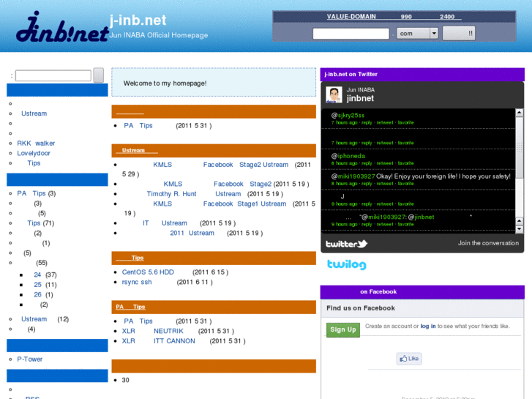The height and width of the screenshot is (399, 532).
Task: Open the VALUE-DOMAIN header link
Action: pos(351,17)
